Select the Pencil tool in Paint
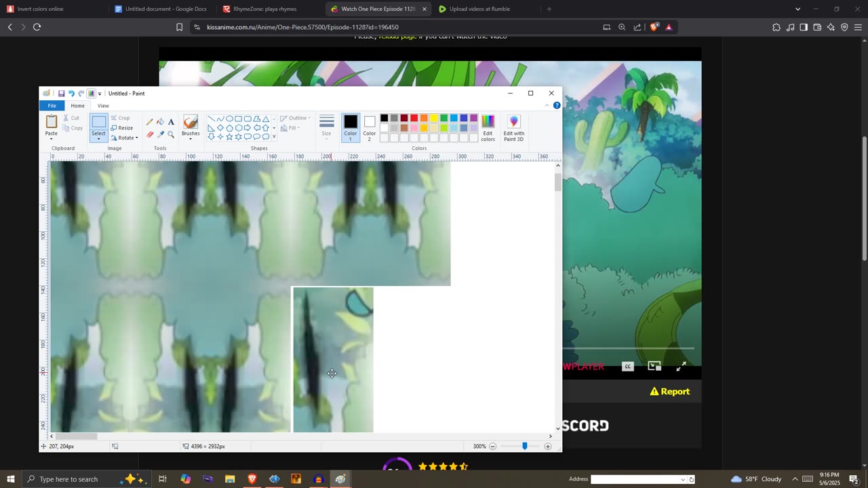This screenshot has height=488, width=868. point(149,122)
